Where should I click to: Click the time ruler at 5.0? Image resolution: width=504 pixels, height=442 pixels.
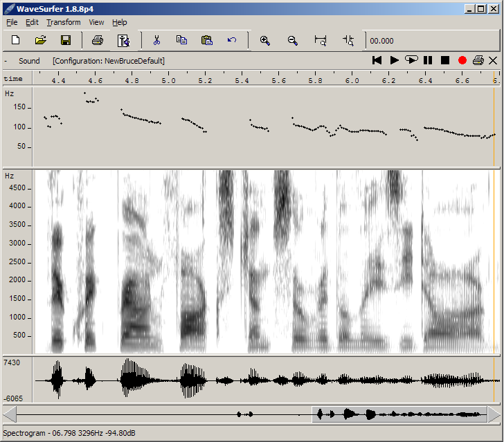168,80
